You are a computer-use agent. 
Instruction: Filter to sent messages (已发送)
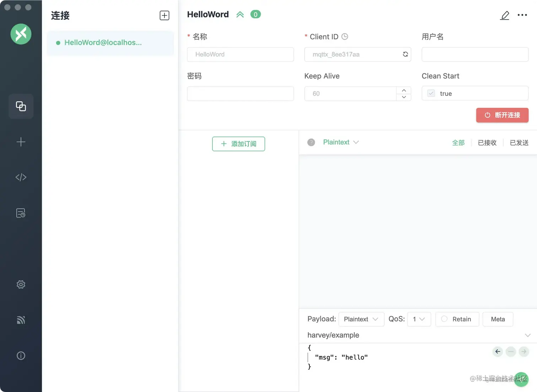click(519, 143)
